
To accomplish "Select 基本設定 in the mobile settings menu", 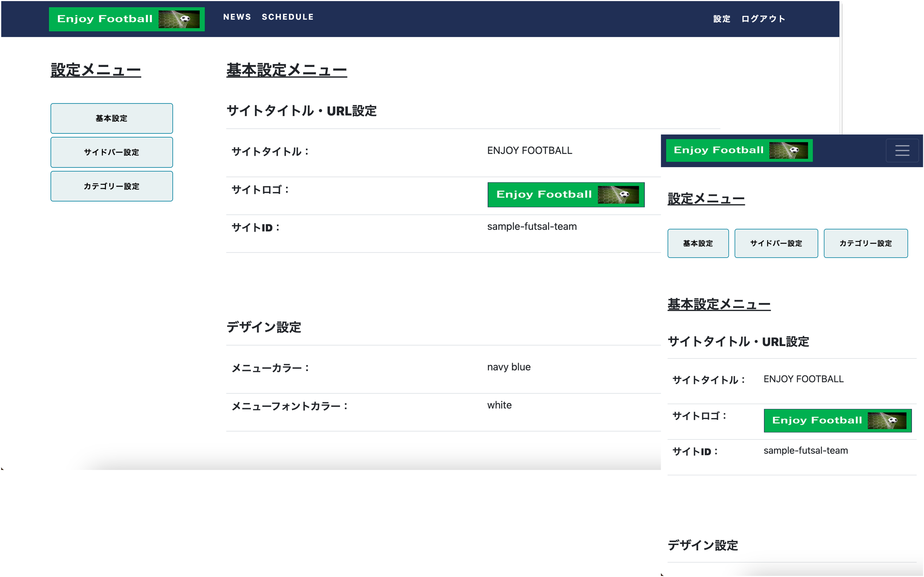I will pyautogui.click(x=698, y=243).
